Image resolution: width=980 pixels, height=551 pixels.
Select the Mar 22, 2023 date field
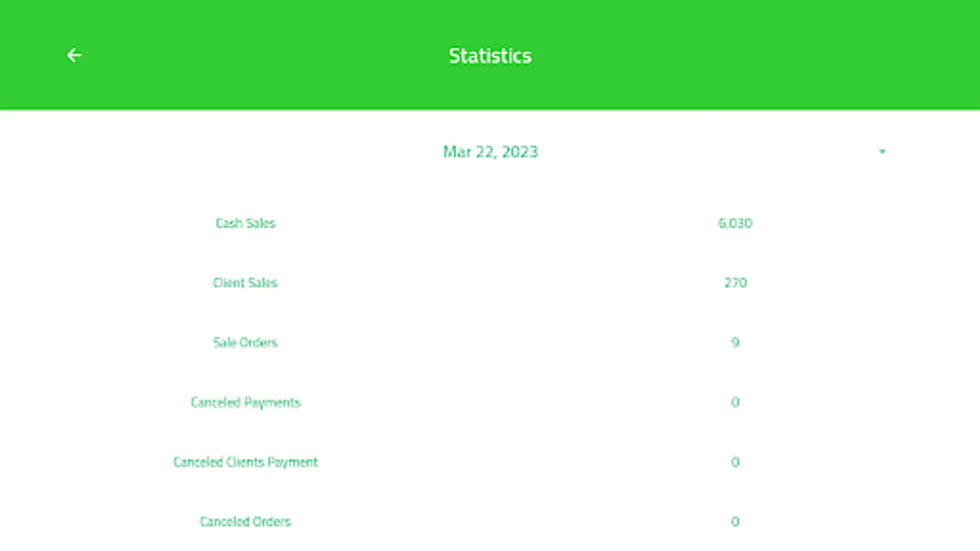490,151
